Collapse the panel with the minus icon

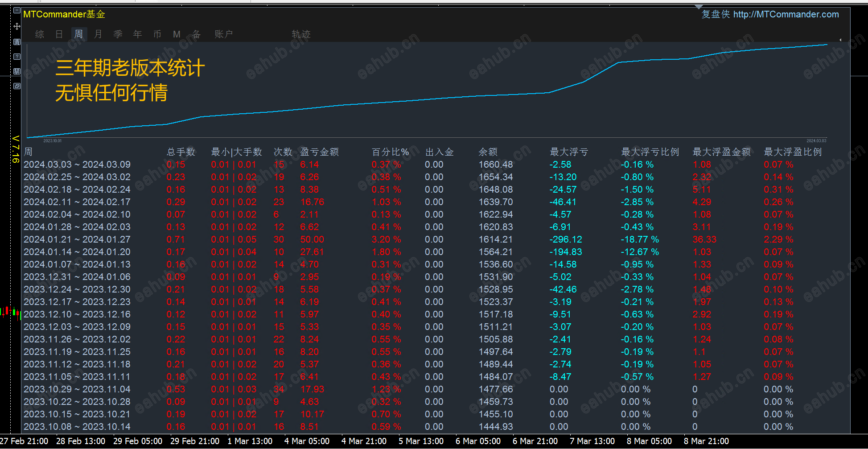click(17, 10)
